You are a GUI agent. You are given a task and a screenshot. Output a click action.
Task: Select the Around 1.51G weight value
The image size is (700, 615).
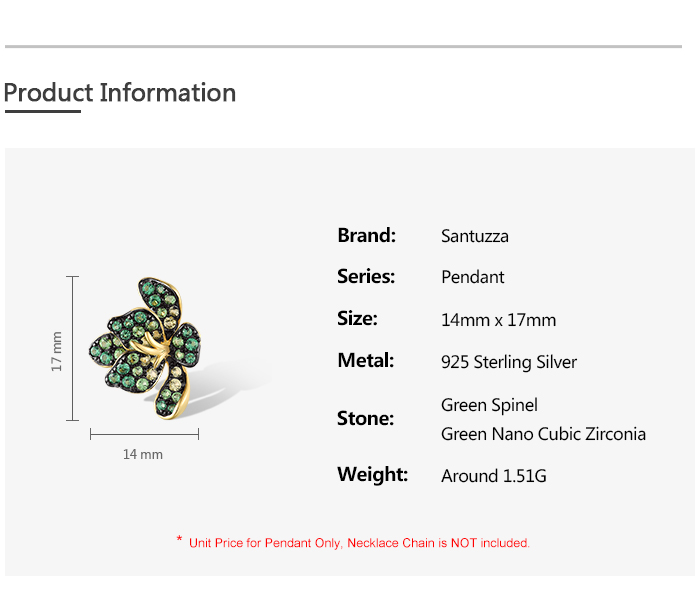click(494, 476)
